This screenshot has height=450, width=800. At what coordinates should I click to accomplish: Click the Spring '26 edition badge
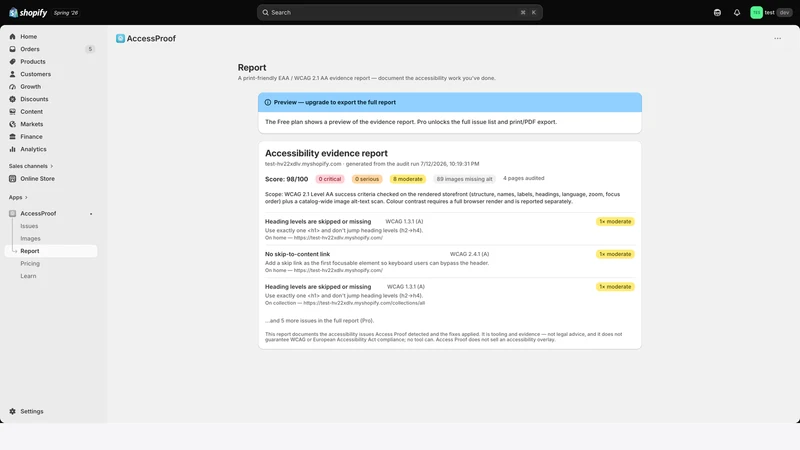click(x=66, y=13)
